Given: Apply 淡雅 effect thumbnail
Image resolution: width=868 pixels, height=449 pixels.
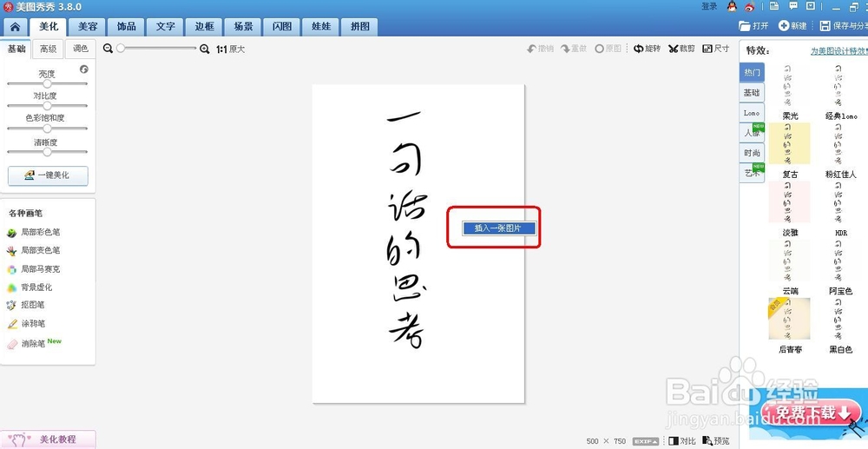Looking at the screenshot, I should pyautogui.click(x=789, y=202).
